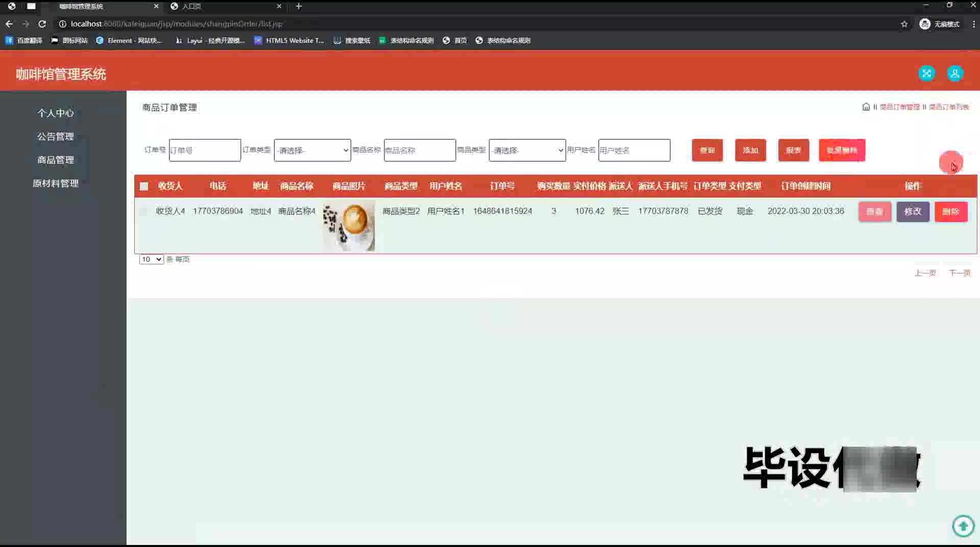The image size is (980, 547).
Task: Go back with the browser back arrow
Action: click(x=9, y=24)
